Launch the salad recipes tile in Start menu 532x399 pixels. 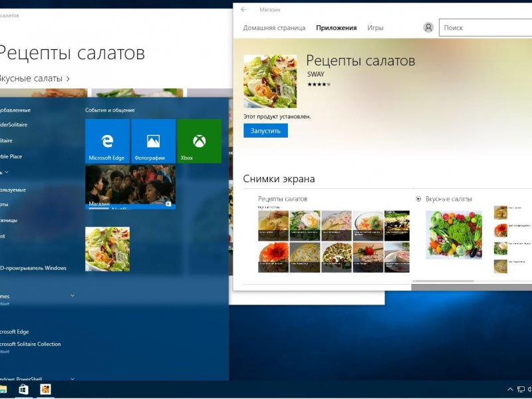(107, 249)
